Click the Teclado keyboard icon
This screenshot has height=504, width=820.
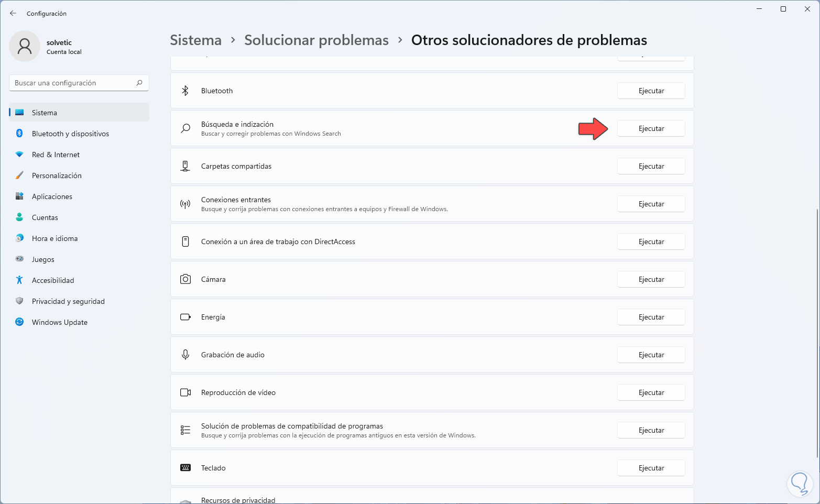pyautogui.click(x=185, y=468)
